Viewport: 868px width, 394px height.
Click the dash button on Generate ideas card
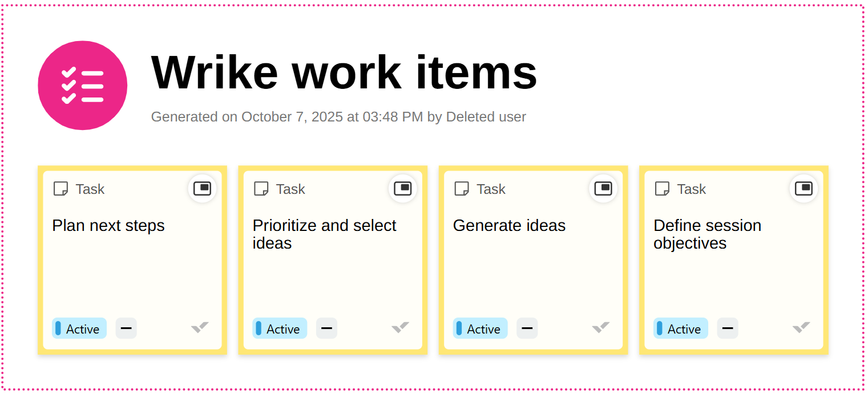point(527,328)
